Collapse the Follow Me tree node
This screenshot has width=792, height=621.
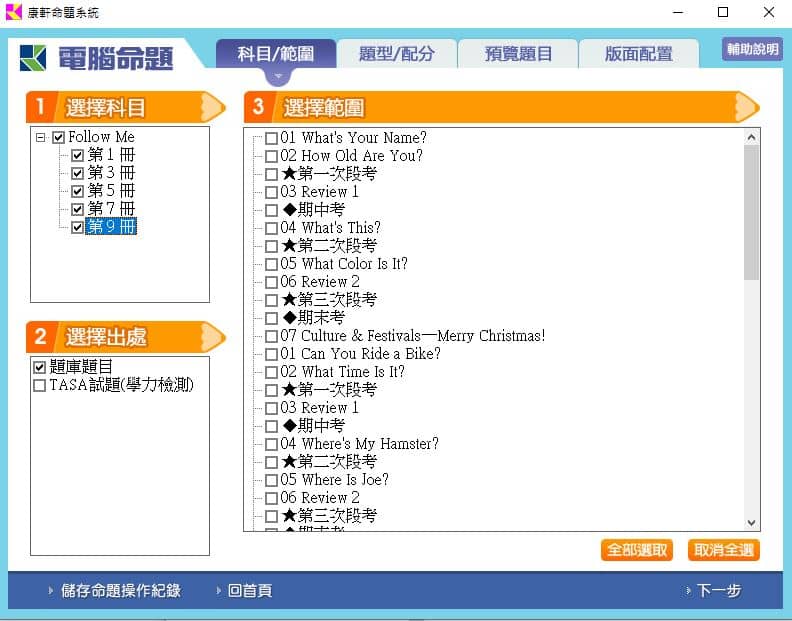coord(41,137)
